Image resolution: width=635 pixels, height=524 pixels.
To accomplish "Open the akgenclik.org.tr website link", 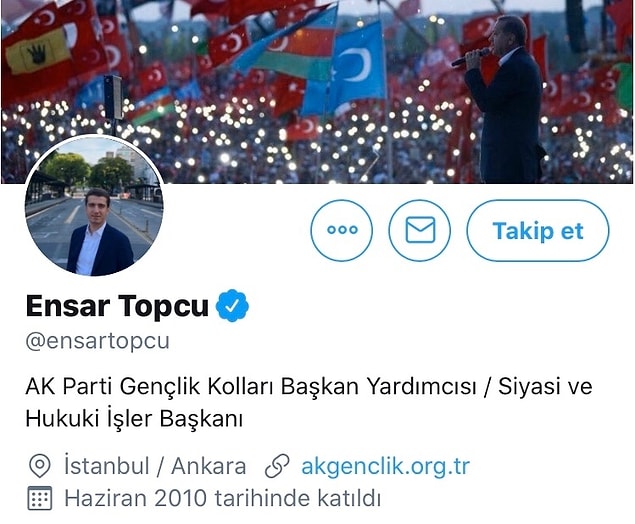I will pyautogui.click(x=385, y=466).
